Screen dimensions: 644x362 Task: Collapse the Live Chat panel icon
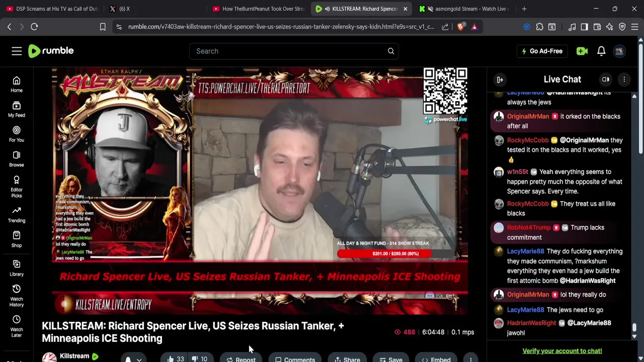(500, 79)
